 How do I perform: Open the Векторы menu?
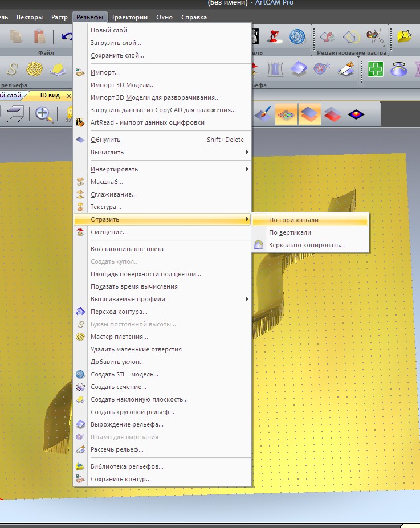[x=30, y=17]
